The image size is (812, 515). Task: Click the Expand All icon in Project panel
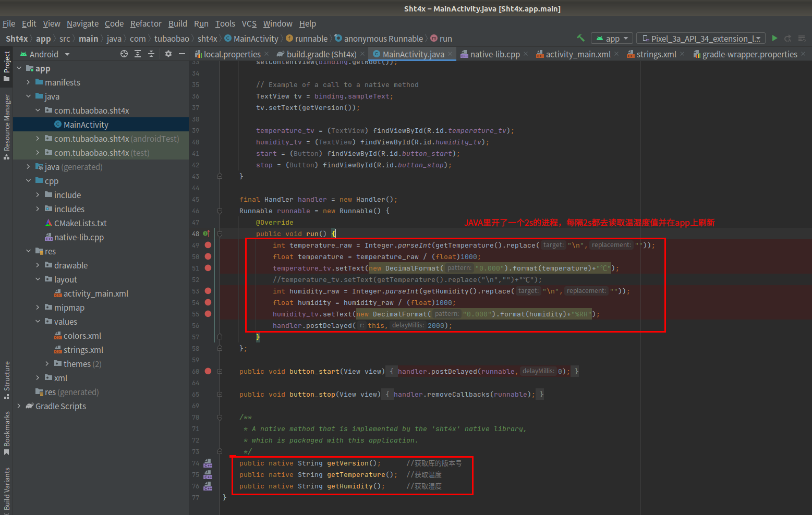pyautogui.click(x=138, y=54)
